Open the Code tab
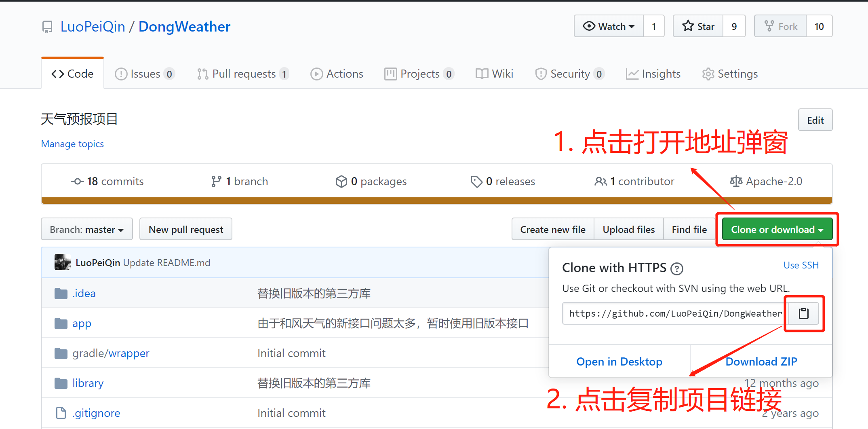868x429 pixels. pos(73,74)
